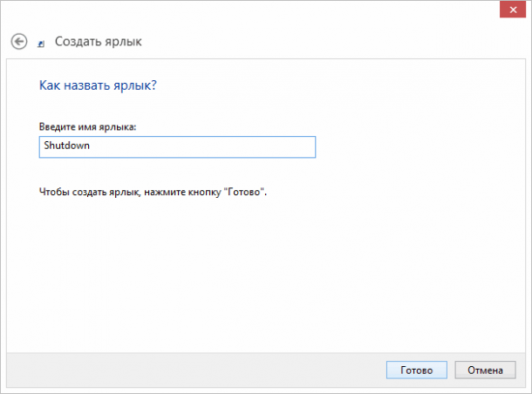Click the Создать ярлык title text
This screenshot has height=394, width=532.
click(x=98, y=41)
